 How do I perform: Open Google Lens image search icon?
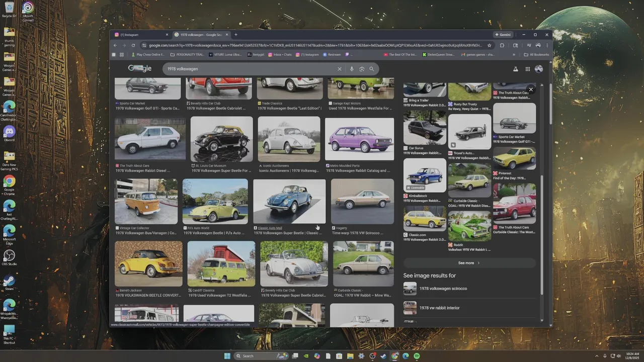tap(362, 69)
